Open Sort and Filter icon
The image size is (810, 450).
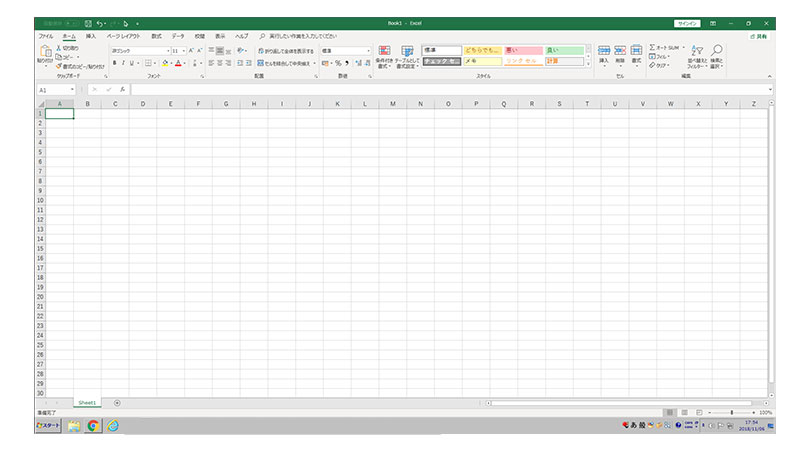pyautogui.click(x=697, y=51)
